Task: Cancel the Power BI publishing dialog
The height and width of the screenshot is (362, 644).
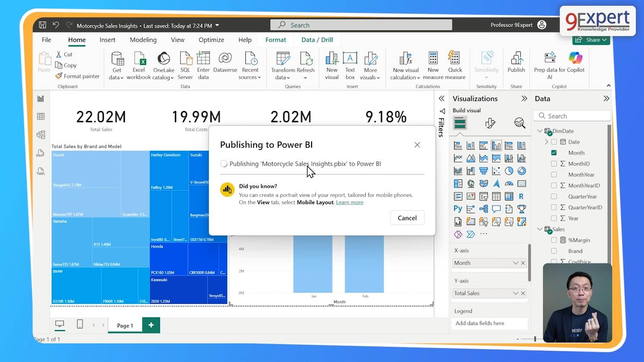Action: tap(407, 218)
